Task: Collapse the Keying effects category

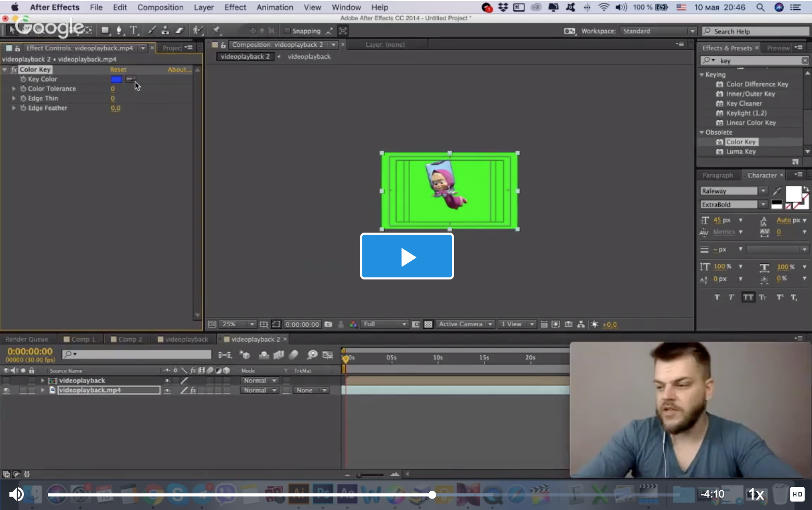Action: click(x=702, y=75)
